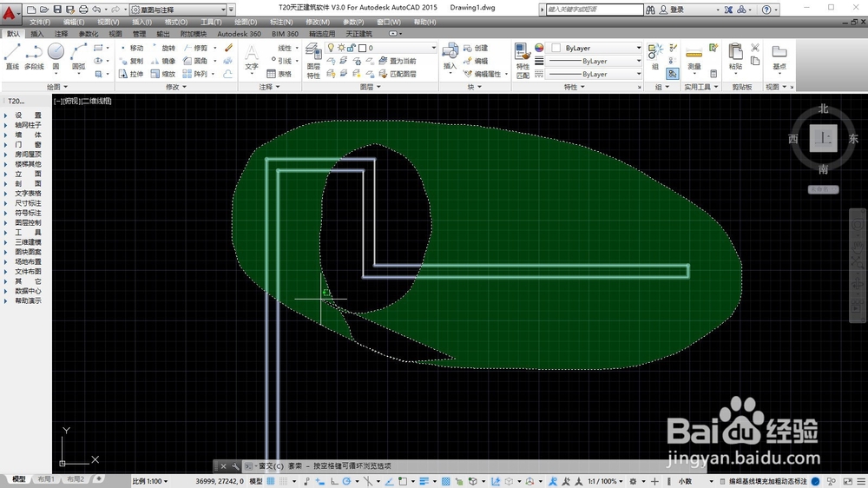Open the linetype ByLayer dropdown
Screen dimensions: 868x488
tap(594, 74)
